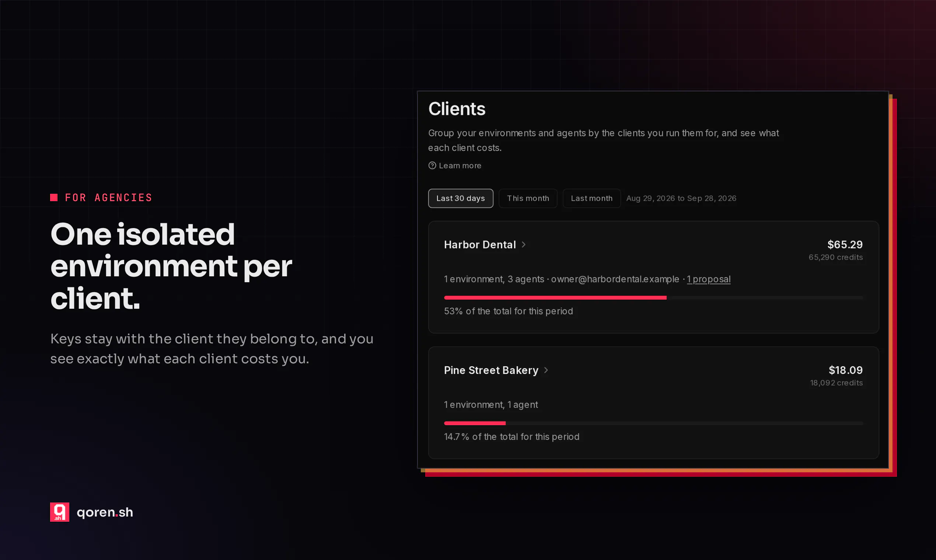Open the Harbor Dental client name
Screen dimensions: 936x560
pos(480,245)
